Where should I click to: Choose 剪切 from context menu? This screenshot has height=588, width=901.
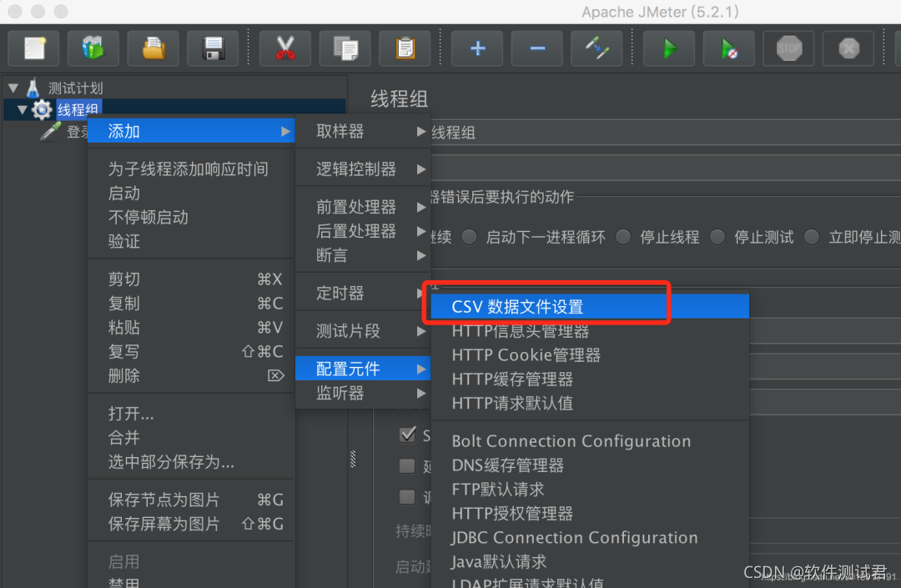pos(191,279)
